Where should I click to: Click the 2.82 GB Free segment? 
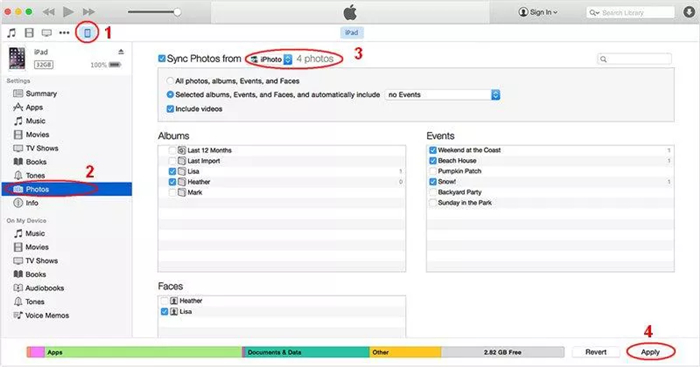pos(503,352)
